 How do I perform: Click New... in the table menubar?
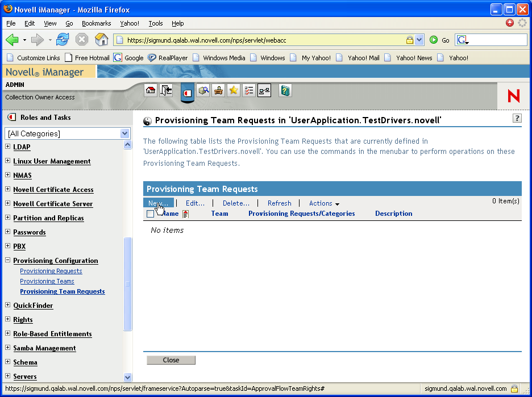[159, 203]
